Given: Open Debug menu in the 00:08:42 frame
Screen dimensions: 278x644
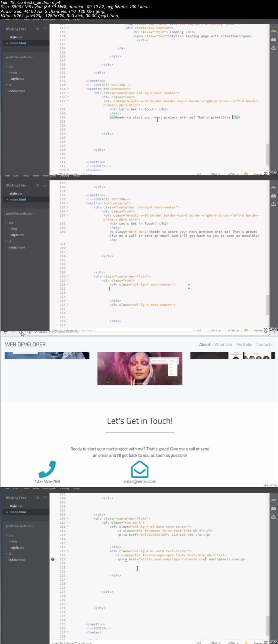Looking at the screenshot, I should click(64, 489).
